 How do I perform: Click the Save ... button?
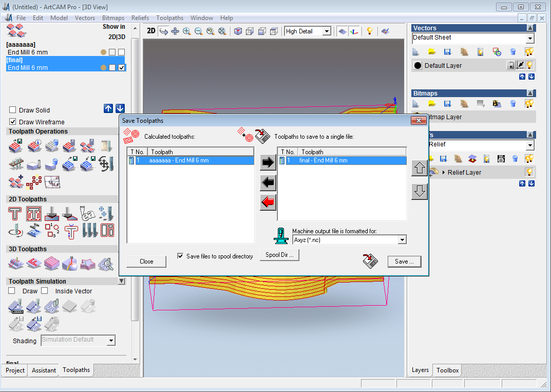point(404,261)
